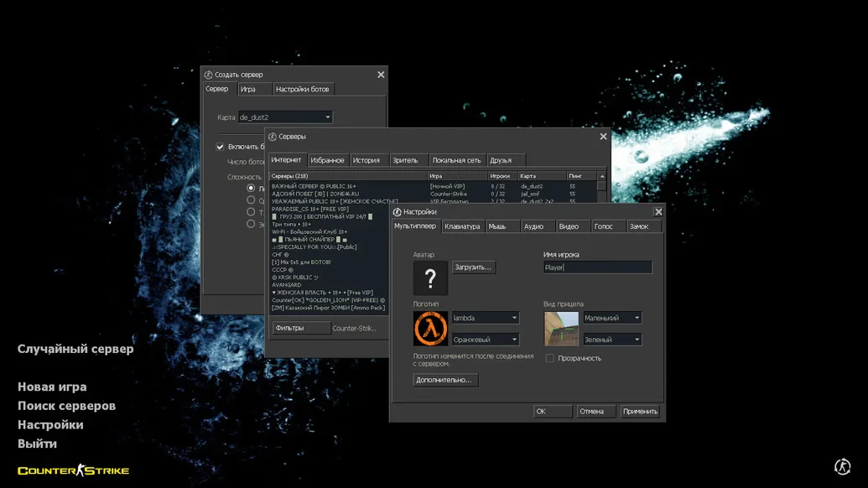Open the Карта de_dust2 dropdown

point(285,117)
